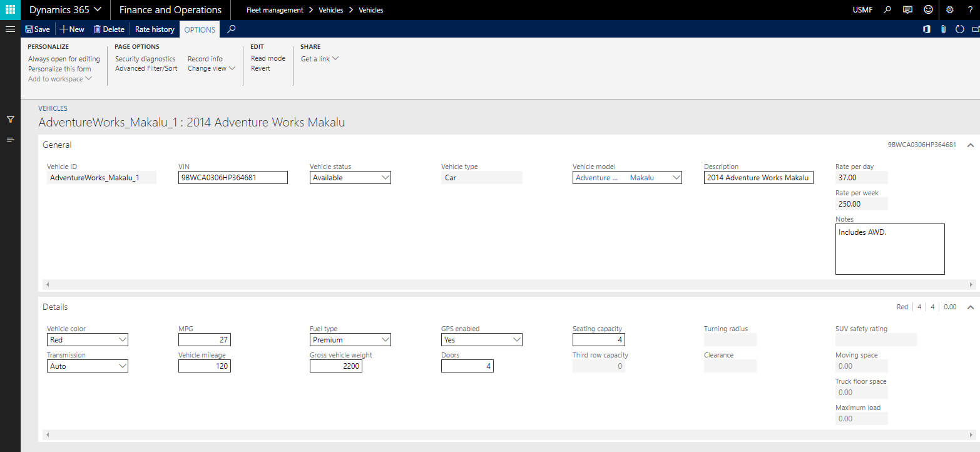This screenshot has height=452, width=980.
Task: Click the Vehicle type Car value
Action: pyautogui.click(x=482, y=178)
